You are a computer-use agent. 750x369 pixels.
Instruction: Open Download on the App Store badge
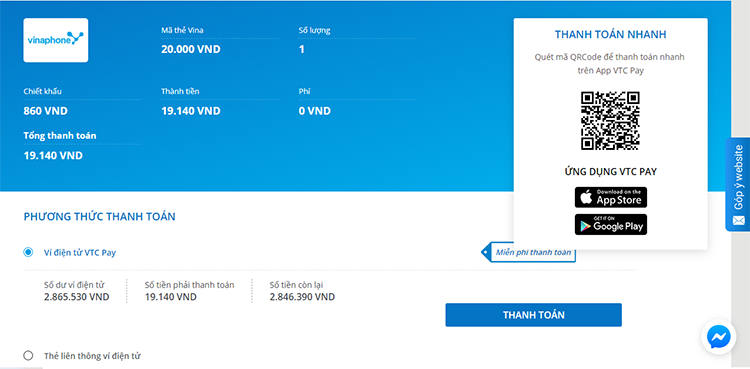[x=611, y=197]
